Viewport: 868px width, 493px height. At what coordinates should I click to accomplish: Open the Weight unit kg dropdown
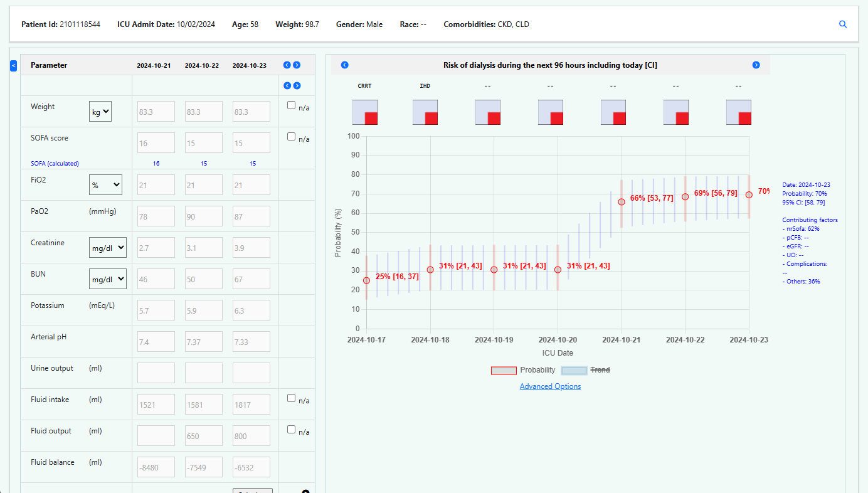[x=100, y=112]
